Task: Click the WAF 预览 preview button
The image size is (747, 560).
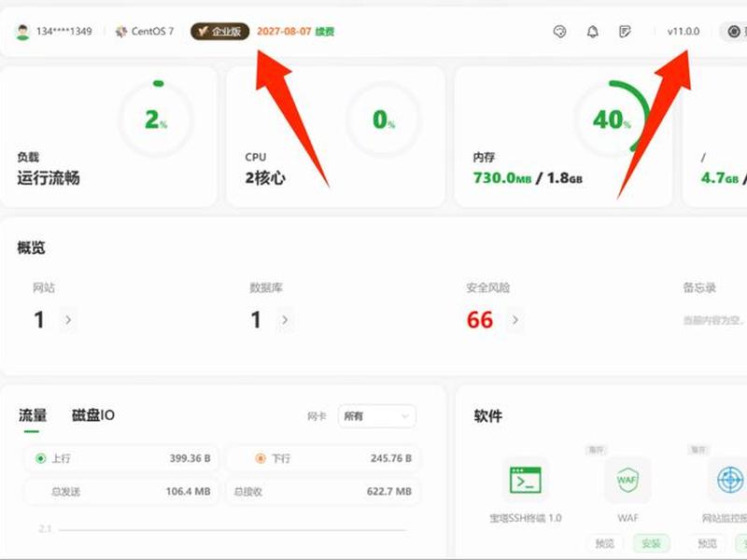Action: pos(605,543)
